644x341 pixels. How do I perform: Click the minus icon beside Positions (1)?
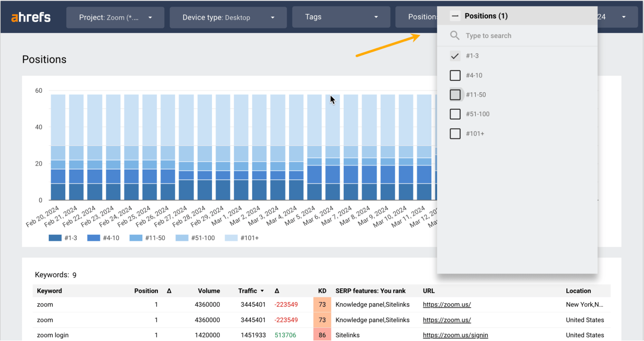pos(455,15)
